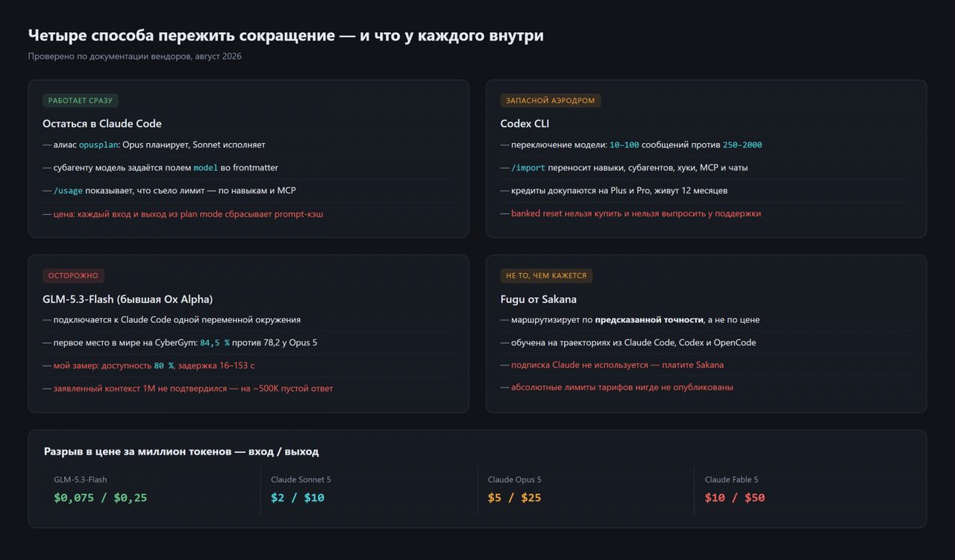Click the red line 'абсолютные лимиты тарифов нигде не опубликованы'
Screen dimensions: 955x560
click(617, 388)
